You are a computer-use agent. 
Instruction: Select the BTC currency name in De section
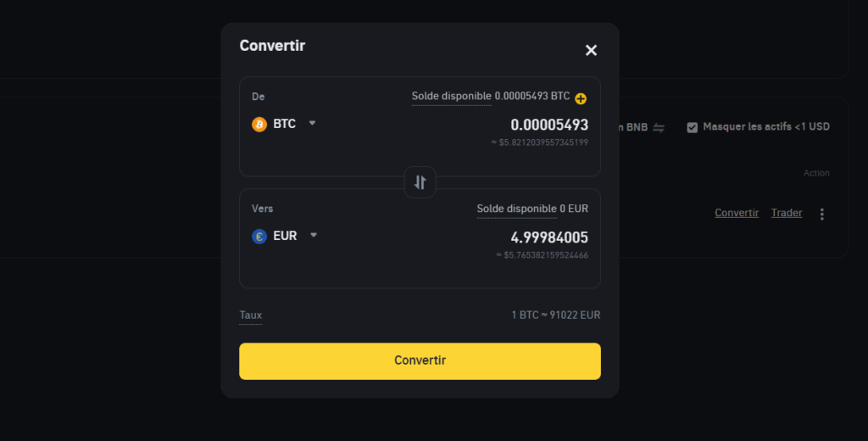click(285, 124)
